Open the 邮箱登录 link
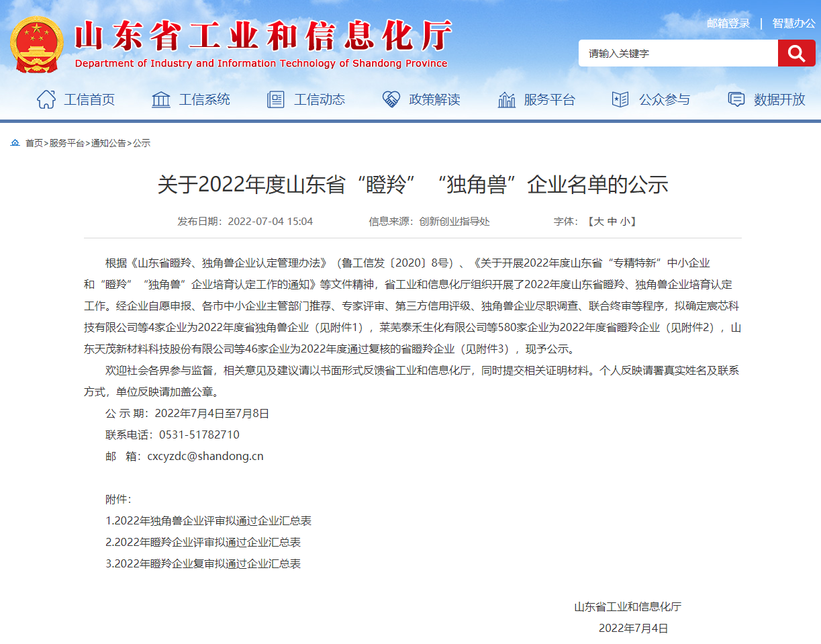This screenshot has height=644, width=821. [x=728, y=24]
